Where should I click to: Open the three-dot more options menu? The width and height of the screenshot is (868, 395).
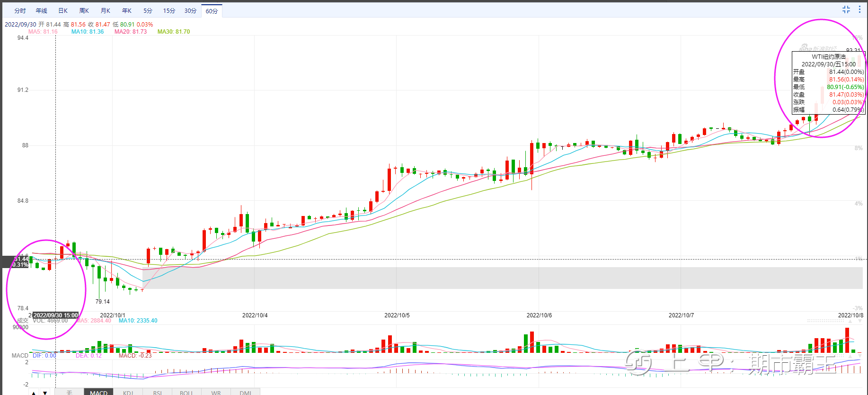tap(859, 9)
